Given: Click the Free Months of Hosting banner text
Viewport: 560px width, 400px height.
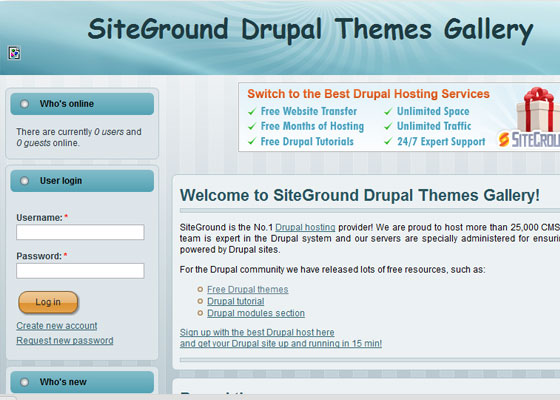Looking at the screenshot, I should pyautogui.click(x=312, y=126).
